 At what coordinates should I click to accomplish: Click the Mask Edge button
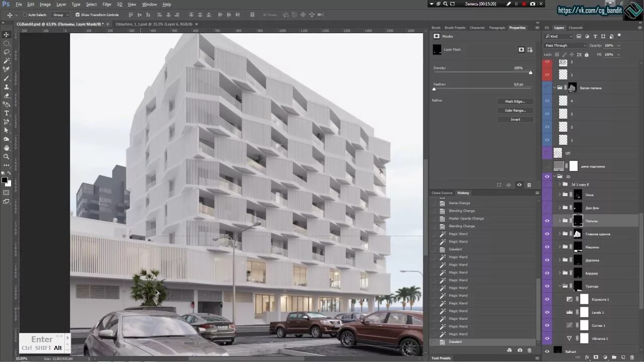515,101
